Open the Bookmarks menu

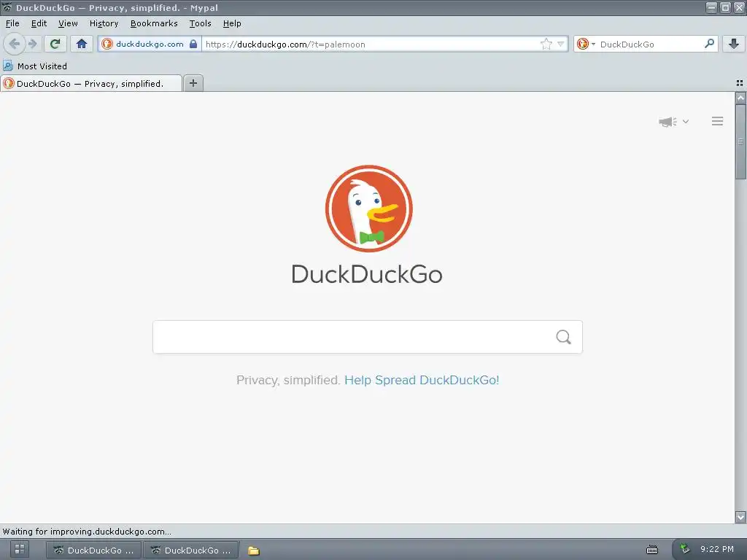tap(154, 23)
